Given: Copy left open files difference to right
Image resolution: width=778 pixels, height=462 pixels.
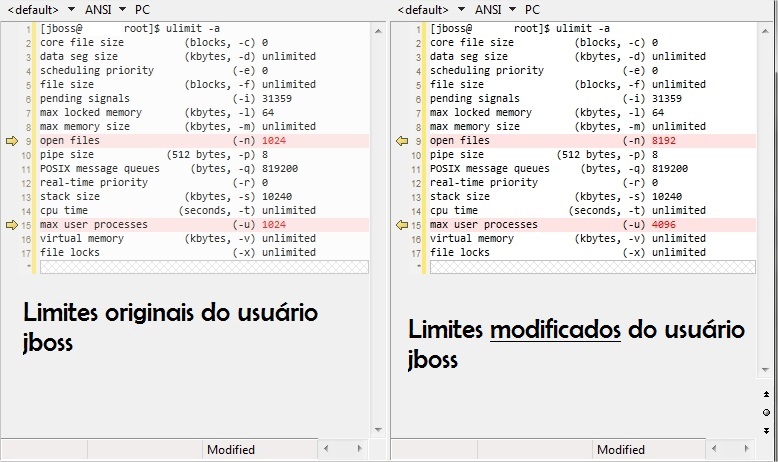Looking at the screenshot, I should 11,141.
